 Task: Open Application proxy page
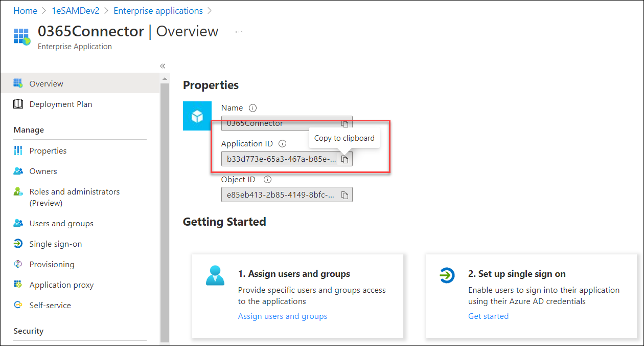click(x=61, y=285)
